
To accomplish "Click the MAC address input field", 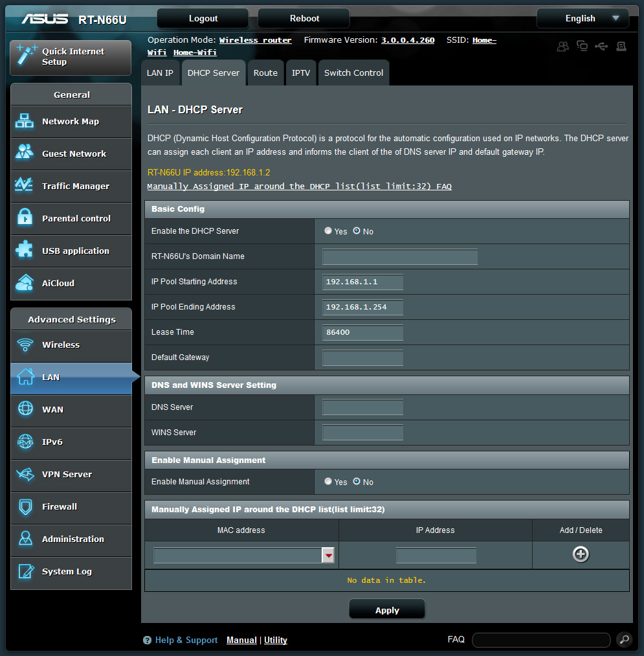I will pyautogui.click(x=238, y=556).
